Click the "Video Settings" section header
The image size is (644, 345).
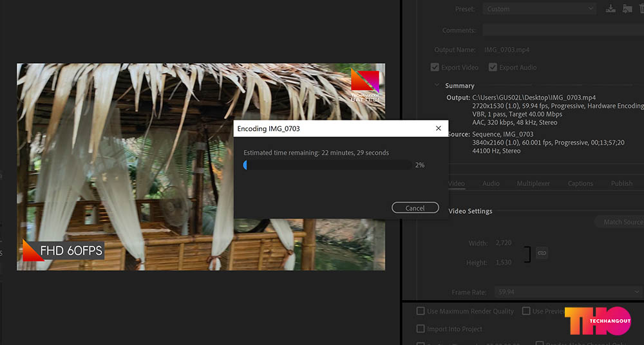pos(470,211)
